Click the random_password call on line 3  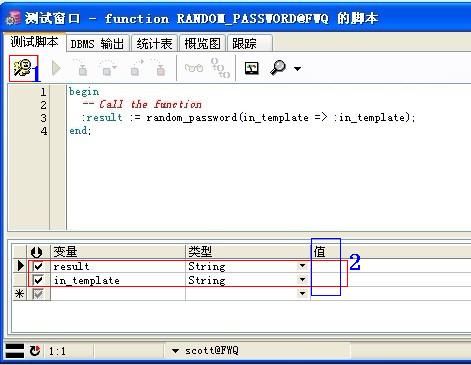click(280, 117)
